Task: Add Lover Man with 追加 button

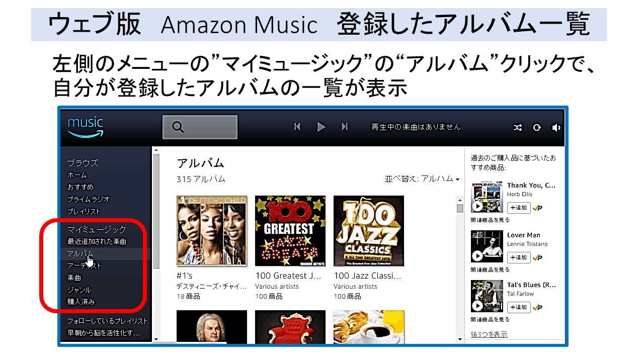Action: [x=519, y=257]
